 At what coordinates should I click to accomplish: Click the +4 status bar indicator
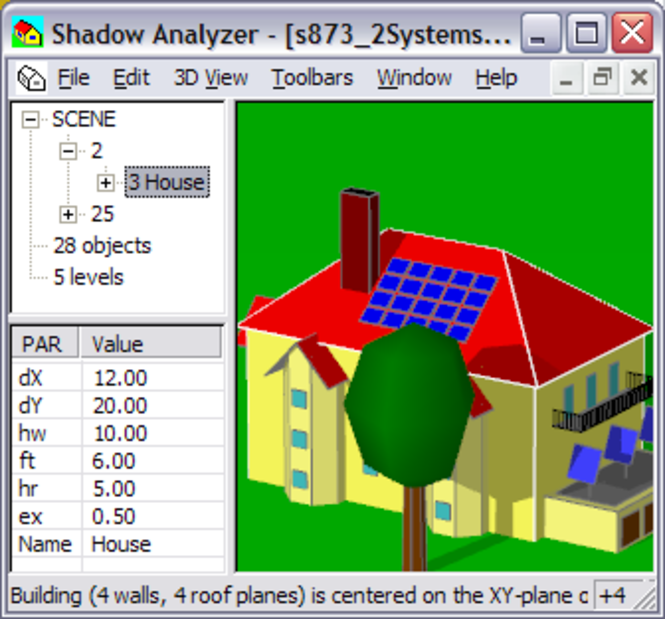click(x=614, y=596)
